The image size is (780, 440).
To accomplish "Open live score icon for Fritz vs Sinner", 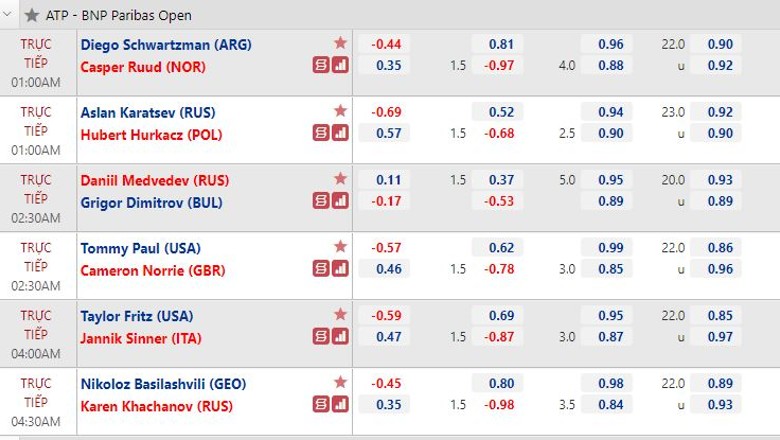I will (321, 337).
